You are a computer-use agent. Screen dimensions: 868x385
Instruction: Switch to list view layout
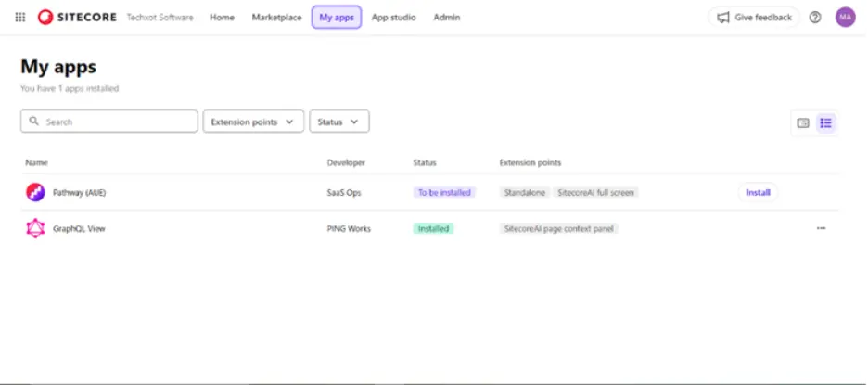click(x=825, y=123)
